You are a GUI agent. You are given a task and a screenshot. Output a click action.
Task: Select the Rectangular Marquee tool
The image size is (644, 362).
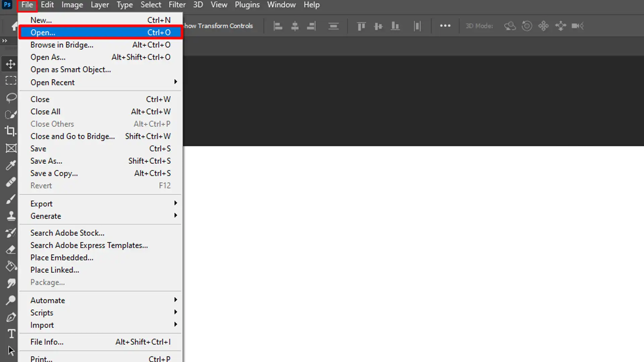click(11, 80)
